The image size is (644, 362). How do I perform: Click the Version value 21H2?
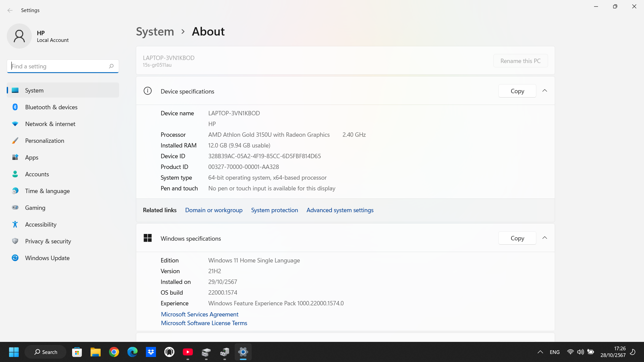(x=215, y=271)
